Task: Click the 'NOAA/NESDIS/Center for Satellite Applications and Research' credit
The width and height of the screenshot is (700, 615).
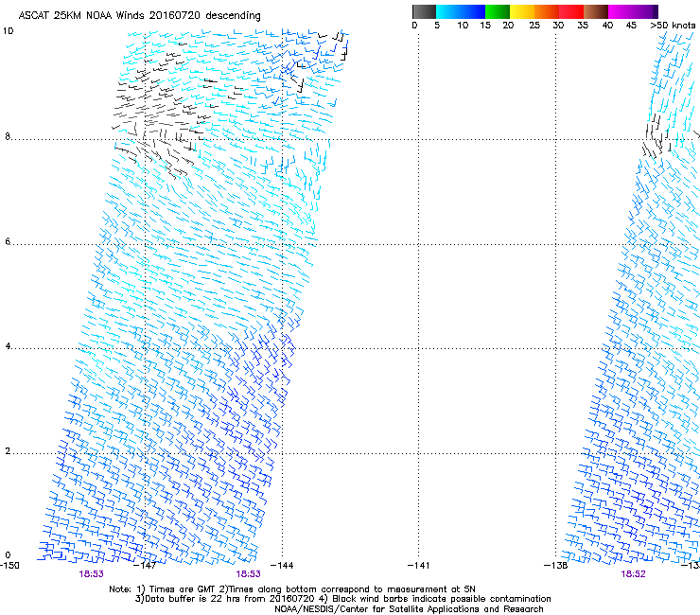Action: pyautogui.click(x=409, y=609)
